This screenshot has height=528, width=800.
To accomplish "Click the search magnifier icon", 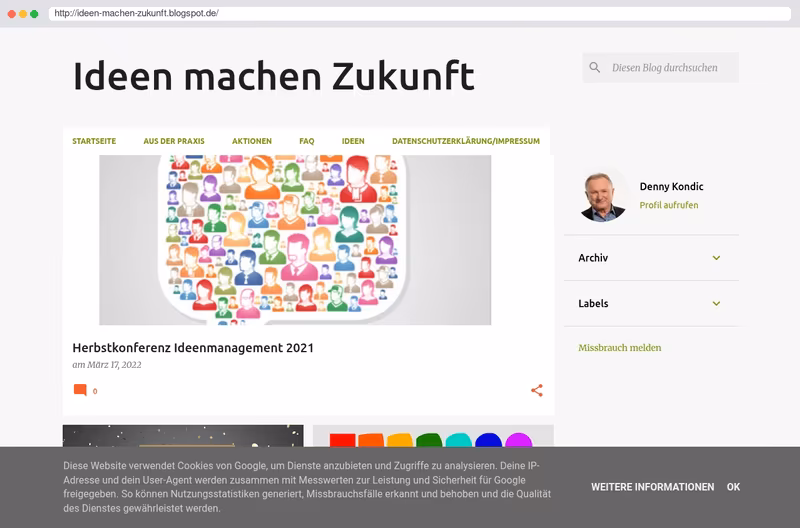I will pyautogui.click(x=594, y=67).
